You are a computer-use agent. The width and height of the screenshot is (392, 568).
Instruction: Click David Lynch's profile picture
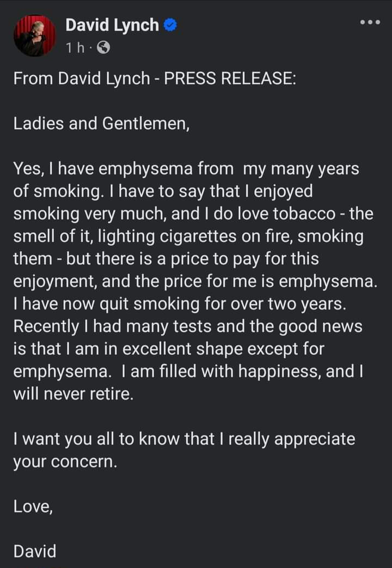tap(34, 35)
